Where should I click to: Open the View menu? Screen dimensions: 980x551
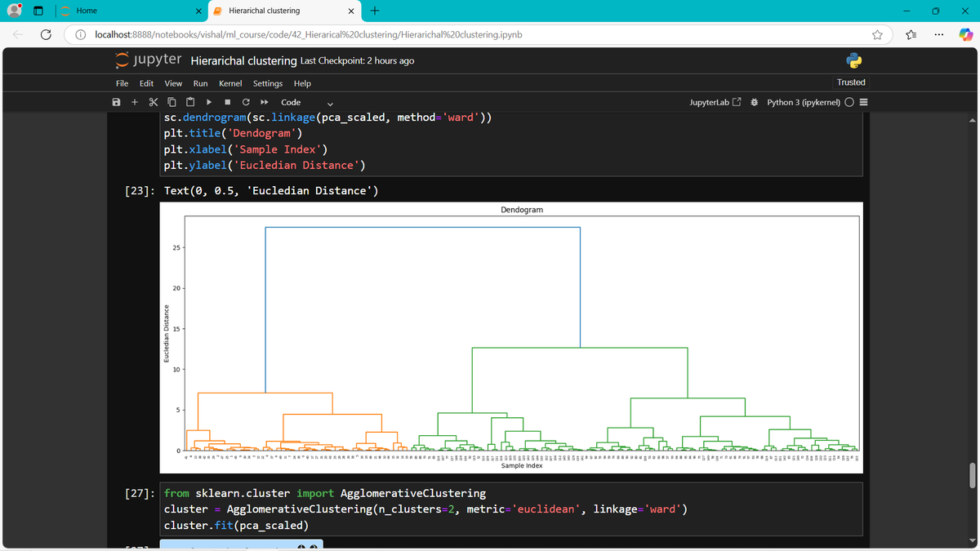tap(173, 83)
